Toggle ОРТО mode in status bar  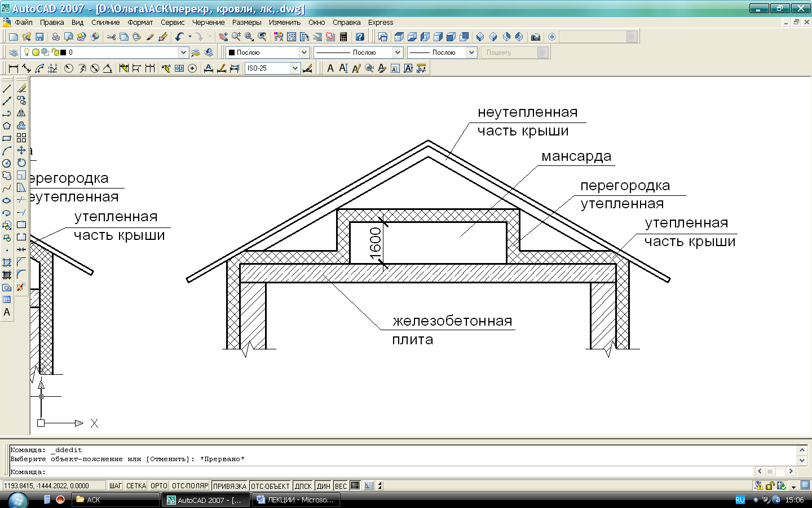tap(158, 486)
